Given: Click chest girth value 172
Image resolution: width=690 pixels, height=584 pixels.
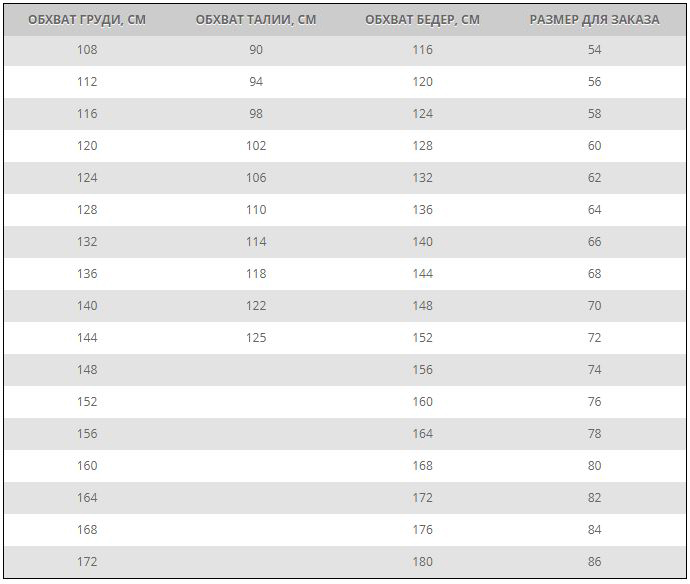Looking at the screenshot, I should (87, 562).
